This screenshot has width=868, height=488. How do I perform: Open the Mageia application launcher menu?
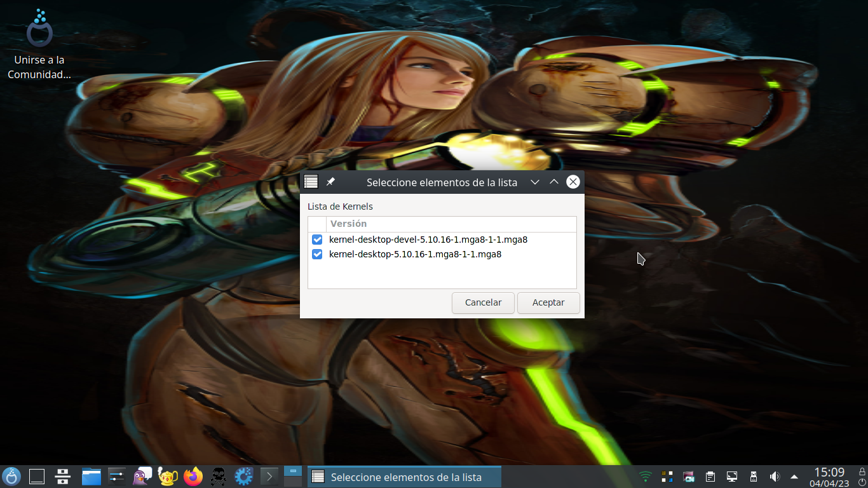(11, 476)
